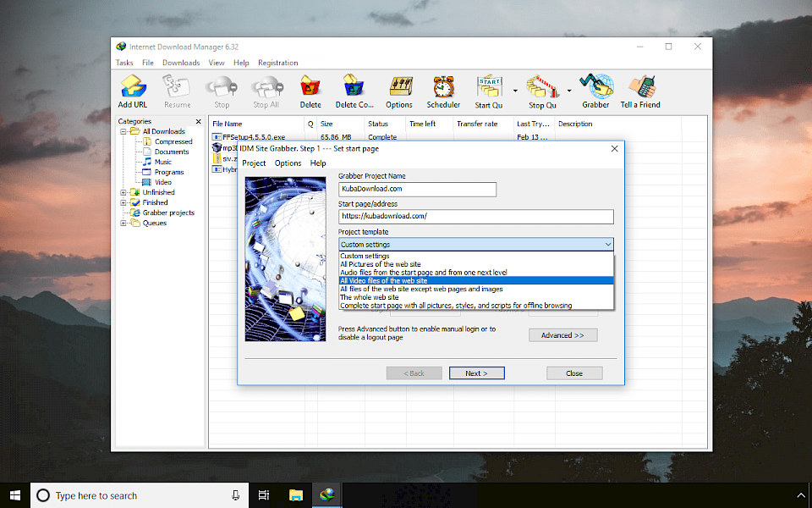The width and height of the screenshot is (812, 508).
Task: Open the Tasks menu
Action: [x=124, y=63]
